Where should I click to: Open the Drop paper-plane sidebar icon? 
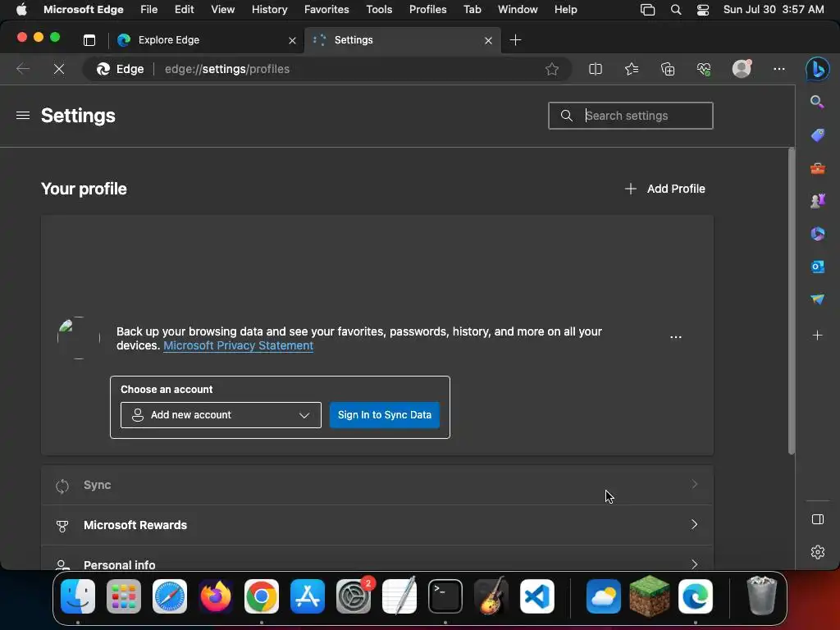click(x=817, y=299)
